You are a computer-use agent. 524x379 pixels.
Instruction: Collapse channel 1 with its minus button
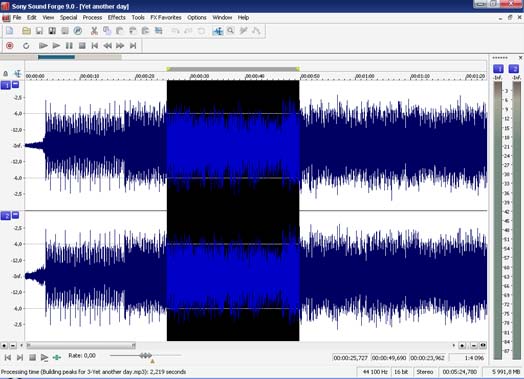point(15,85)
